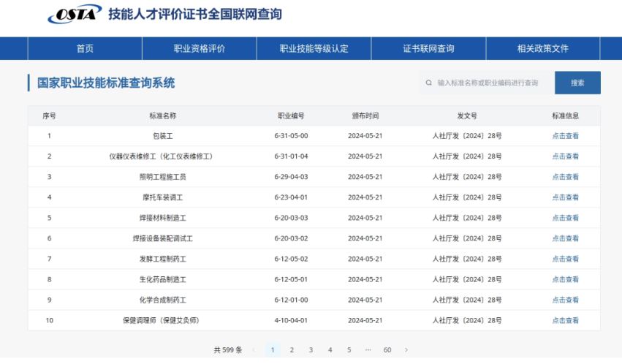Screen dimensions: 622x364
Task: Select the 摩托车装调工 standard name
Action: 163,197
